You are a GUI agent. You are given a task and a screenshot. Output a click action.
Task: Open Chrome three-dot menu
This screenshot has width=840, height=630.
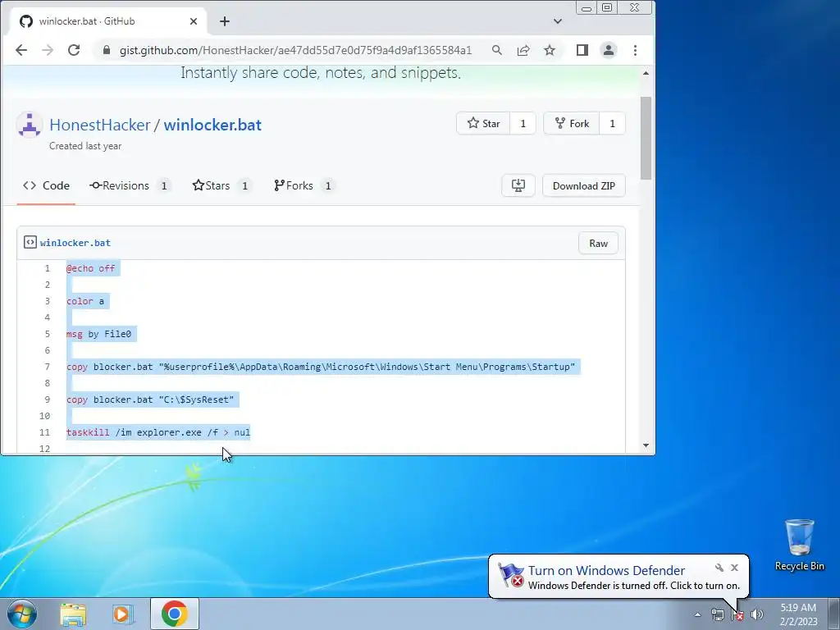636,50
